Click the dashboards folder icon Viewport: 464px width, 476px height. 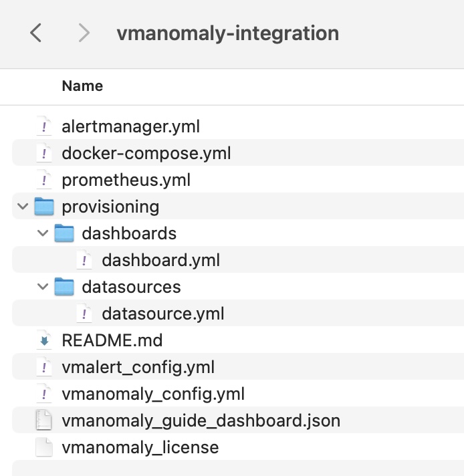pos(64,233)
